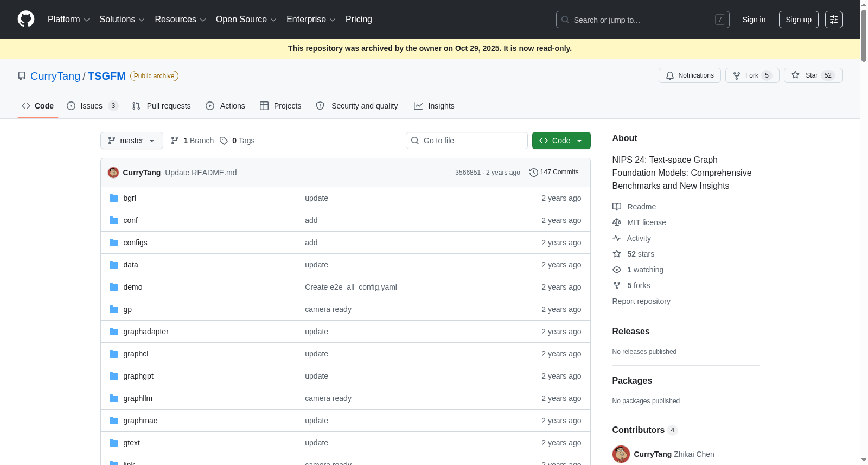Image resolution: width=868 pixels, height=465 pixels.
Task: Fork the repository with Fork button
Action: tap(752, 75)
